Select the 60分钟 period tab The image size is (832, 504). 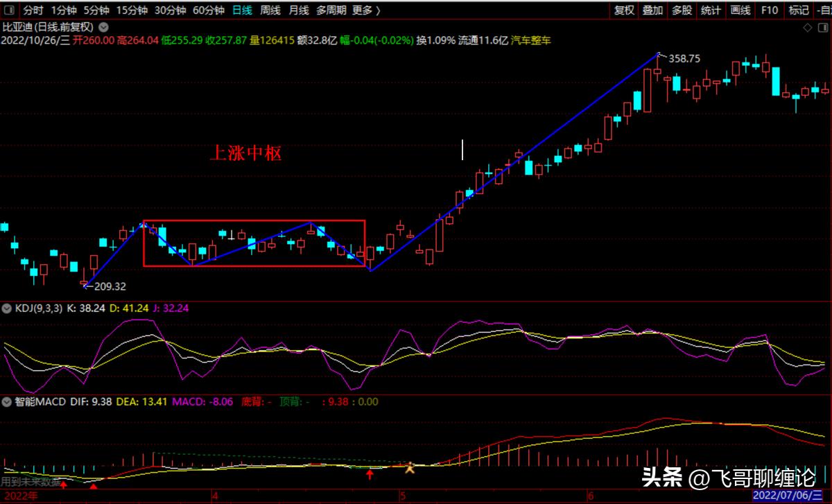[x=208, y=10]
